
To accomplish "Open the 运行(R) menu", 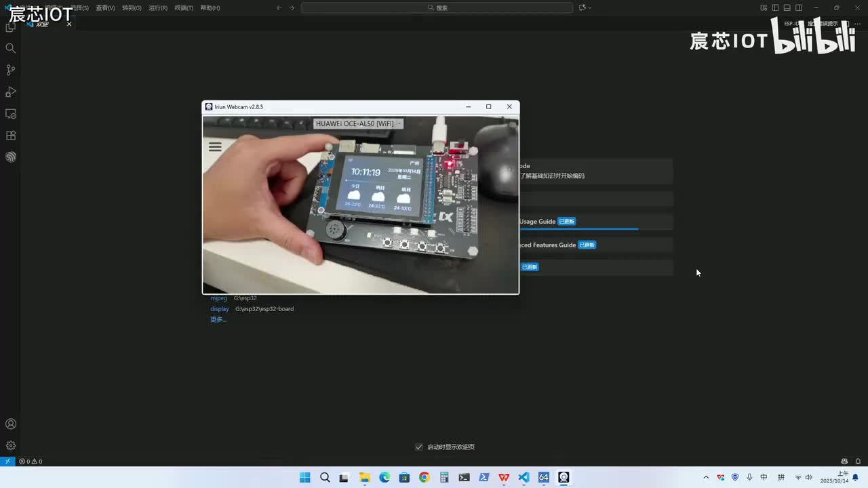I will (x=158, y=8).
